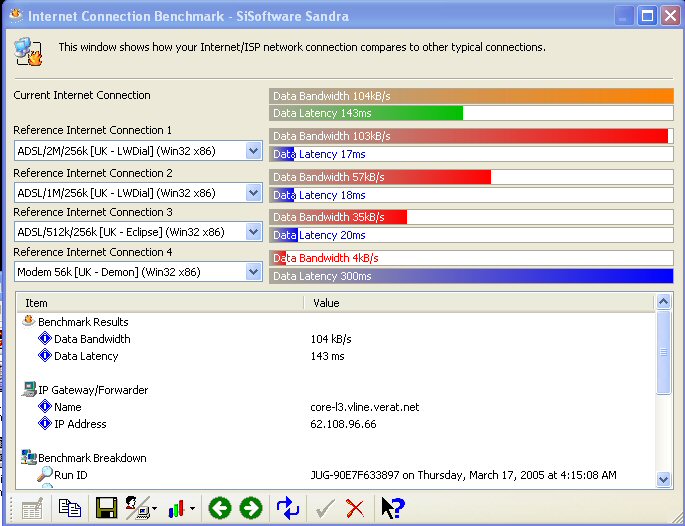685x526 pixels.
Task: Open Reference Internet Connection 3 combo box
Action: point(252,232)
